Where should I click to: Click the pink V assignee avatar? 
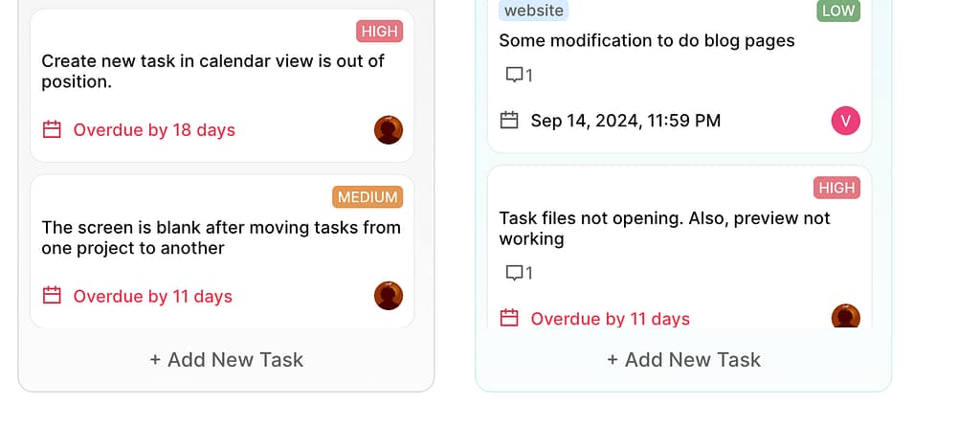click(846, 121)
